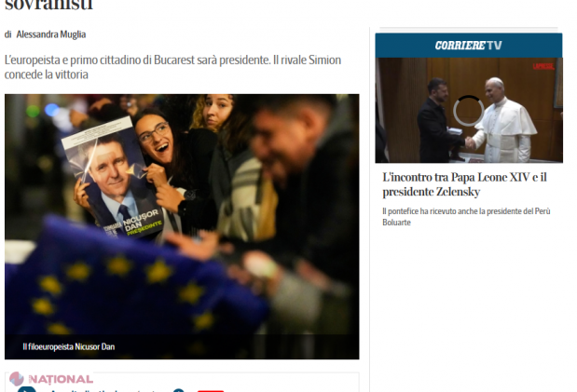Click the round info icon beside the listen text
Screen dimensions: 577x392
[x=178, y=390]
